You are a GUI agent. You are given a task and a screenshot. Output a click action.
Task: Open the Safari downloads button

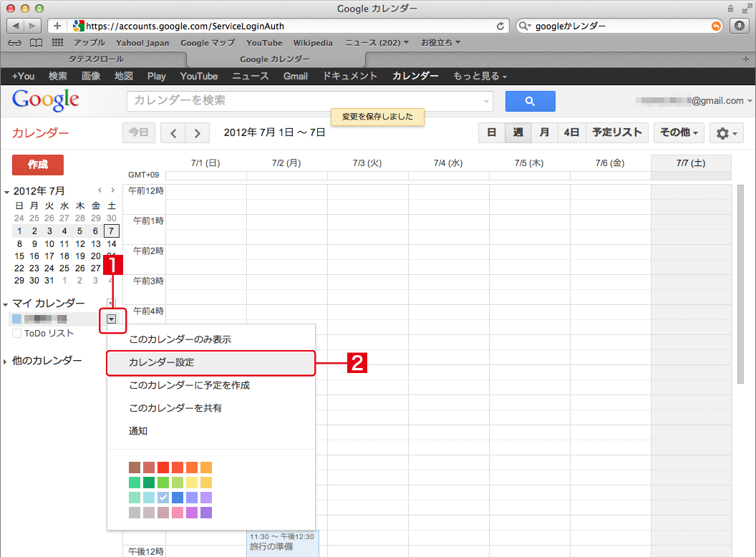(739, 26)
